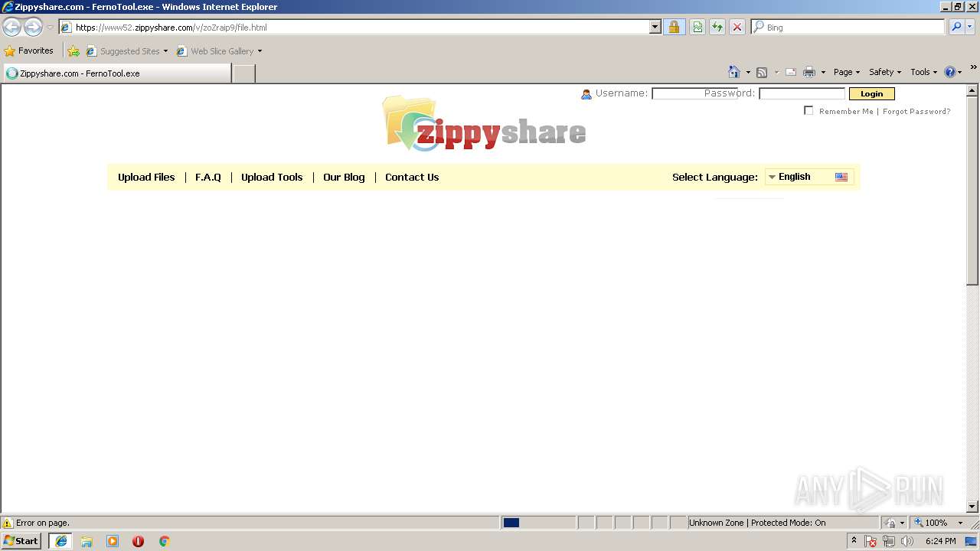Screen dimensions: 980x551
Task: Expand the Home button dropdown arrow
Action: pyautogui.click(x=748, y=73)
